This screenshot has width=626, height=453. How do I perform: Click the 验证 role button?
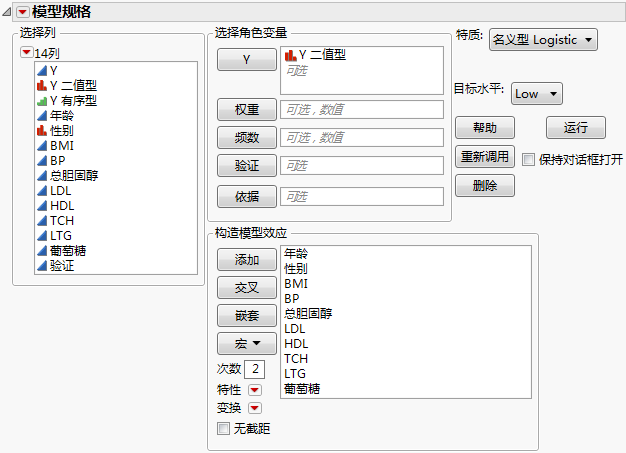[x=247, y=165]
